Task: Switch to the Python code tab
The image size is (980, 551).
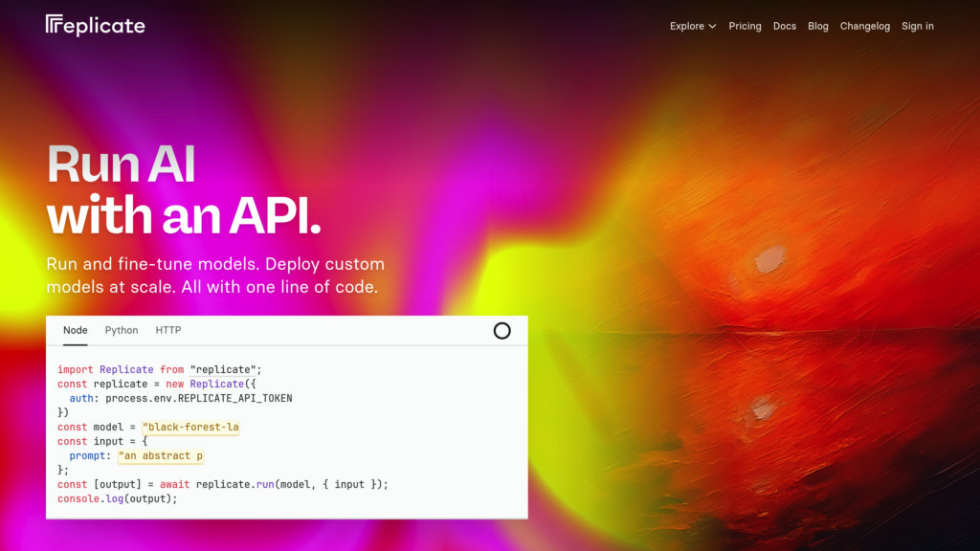Action: click(122, 330)
